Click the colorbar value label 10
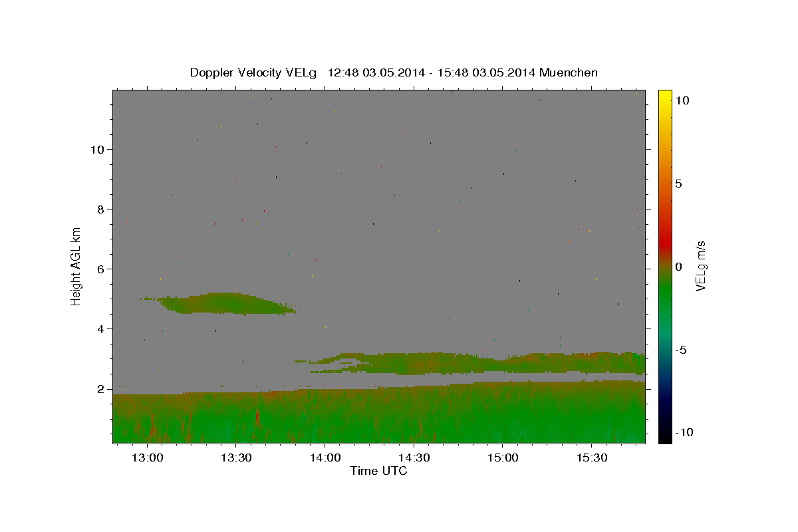 pyautogui.click(x=682, y=100)
